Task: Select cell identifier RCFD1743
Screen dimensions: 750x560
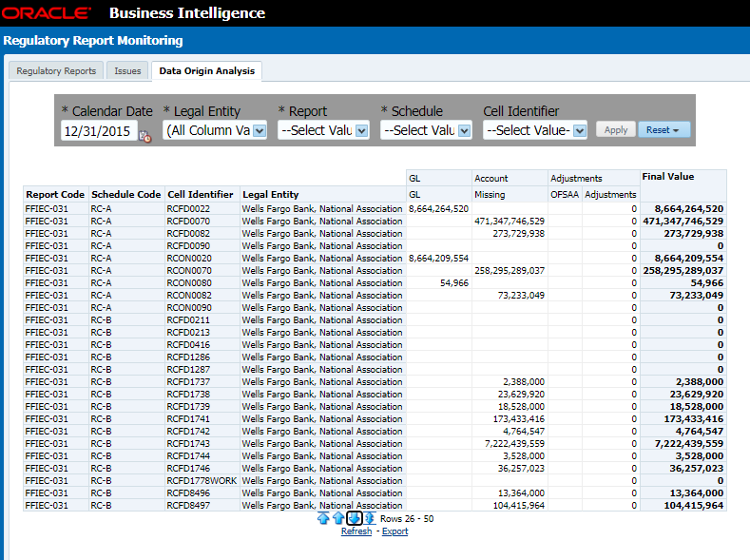Action: (188, 444)
